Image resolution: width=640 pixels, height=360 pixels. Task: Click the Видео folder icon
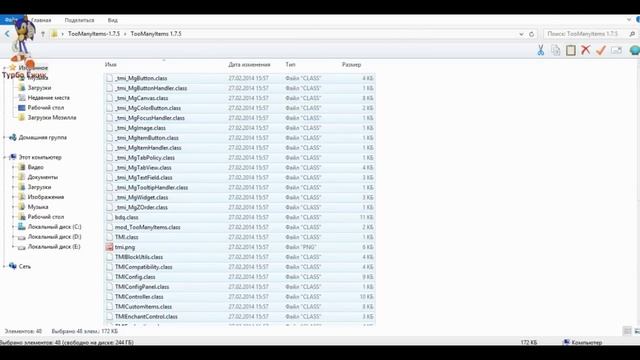point(22,167)
